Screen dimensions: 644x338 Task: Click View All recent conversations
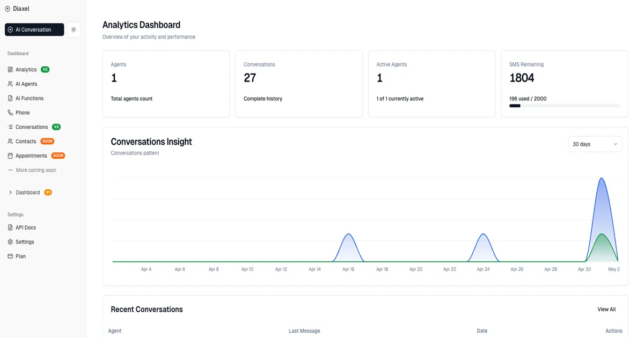pos(606,310)
